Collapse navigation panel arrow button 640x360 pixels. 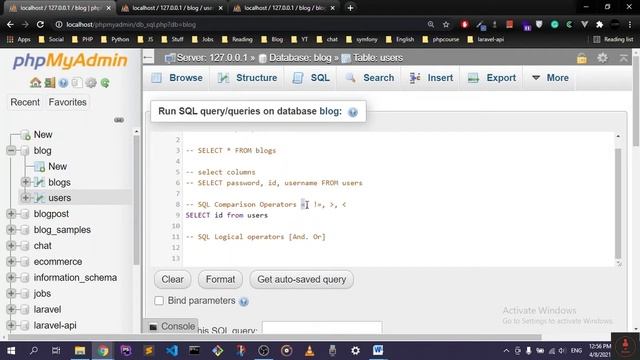[x=148, y=58]
